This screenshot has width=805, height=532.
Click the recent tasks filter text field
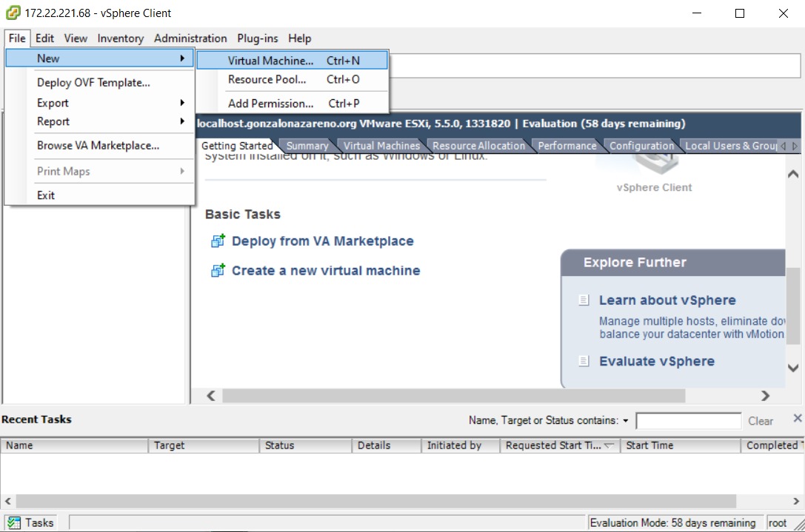point(688,421)
